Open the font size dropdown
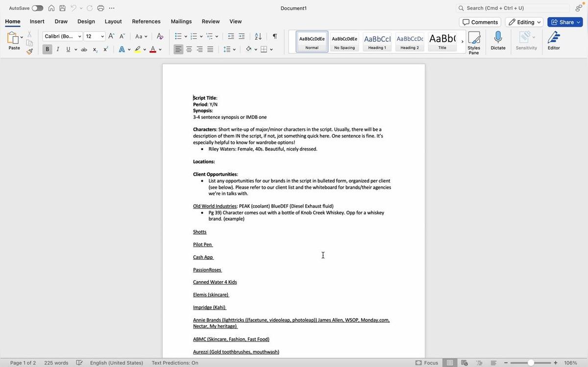 coord(102,36)
